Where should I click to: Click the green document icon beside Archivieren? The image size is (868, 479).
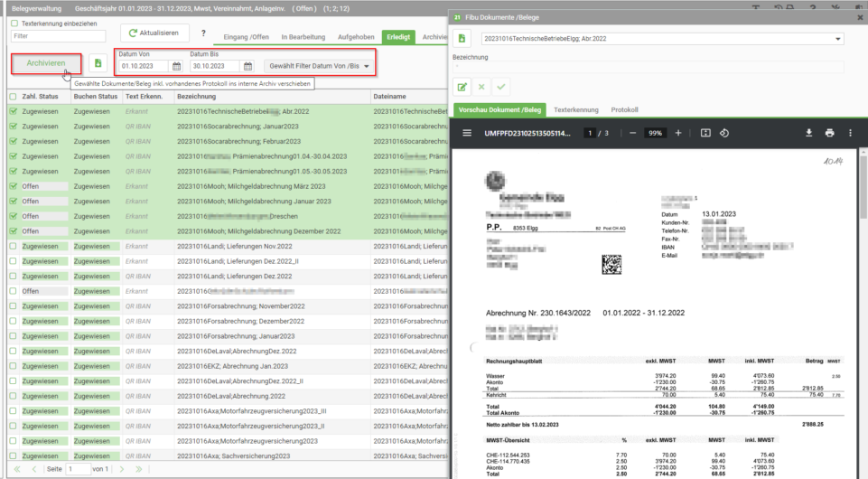(x=98, y=63)
